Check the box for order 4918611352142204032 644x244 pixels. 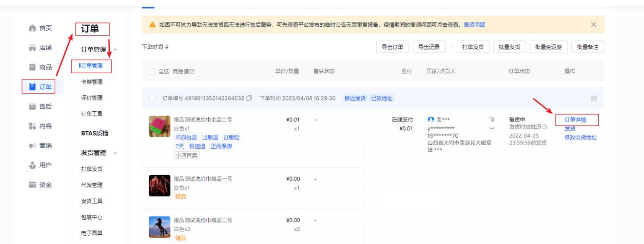152,98
